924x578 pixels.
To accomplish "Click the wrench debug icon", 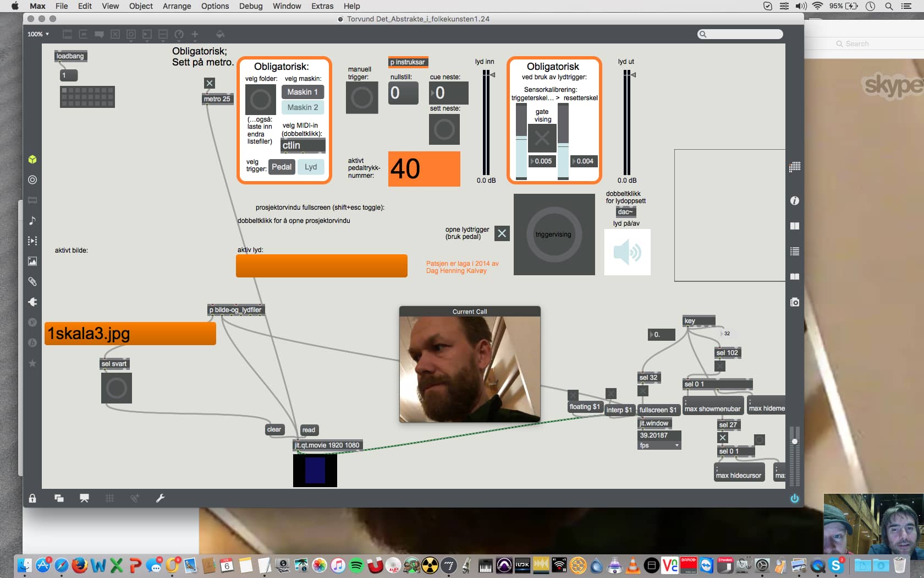I will pos(160,498).
